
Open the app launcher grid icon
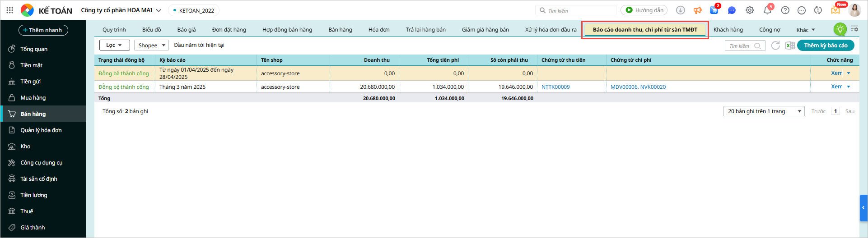click(x=9, y=10)
